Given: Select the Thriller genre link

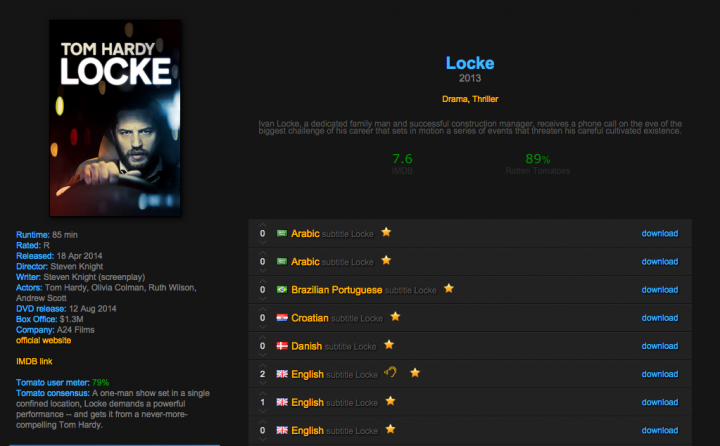Looking at the screenshot, I should click(485, 99).
